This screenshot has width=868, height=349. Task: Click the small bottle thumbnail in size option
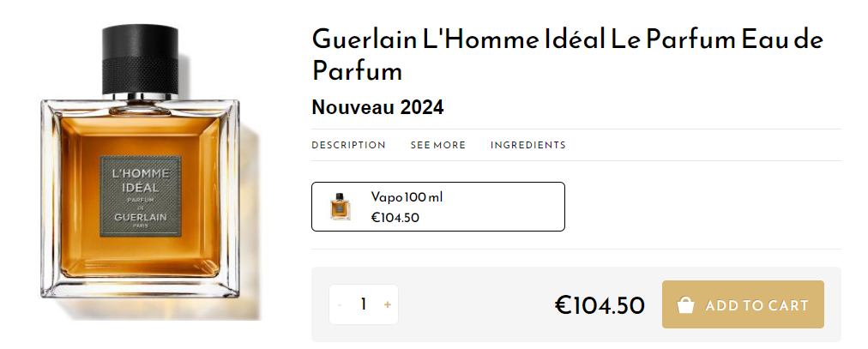[340, 207]
